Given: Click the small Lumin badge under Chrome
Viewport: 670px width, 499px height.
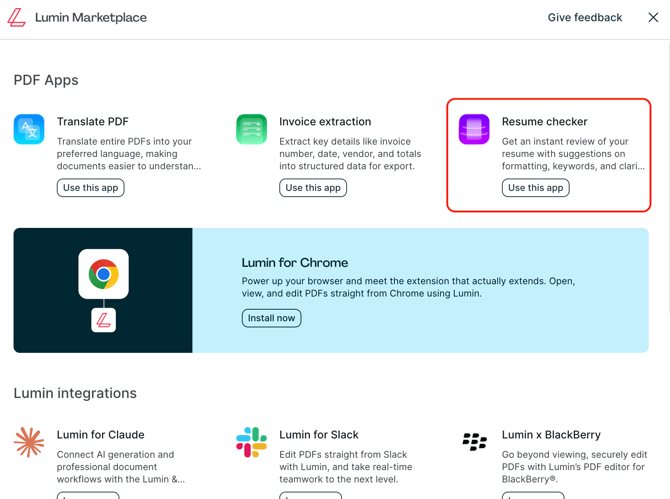Looking at the screenshot, I should pyautogui.click(x=104, y=320).
